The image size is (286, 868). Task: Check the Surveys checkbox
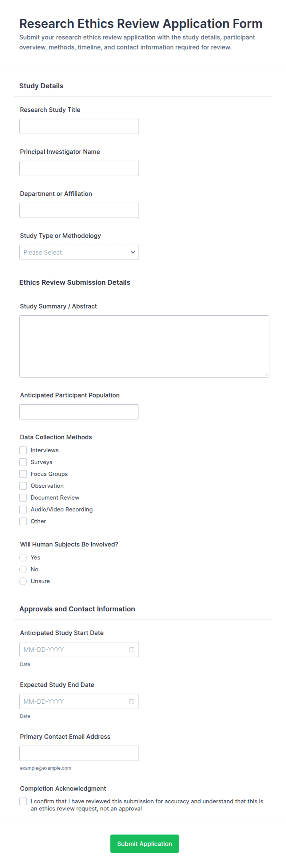coord(23,462)
